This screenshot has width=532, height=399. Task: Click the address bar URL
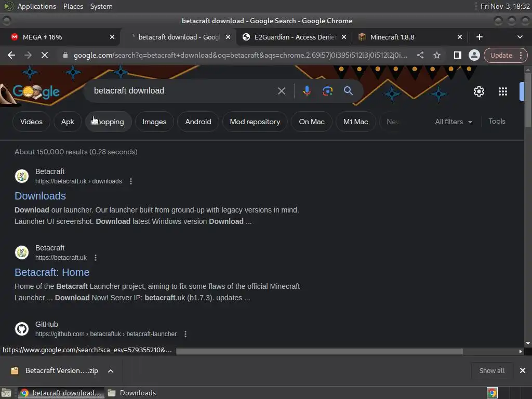coord(240,55)
